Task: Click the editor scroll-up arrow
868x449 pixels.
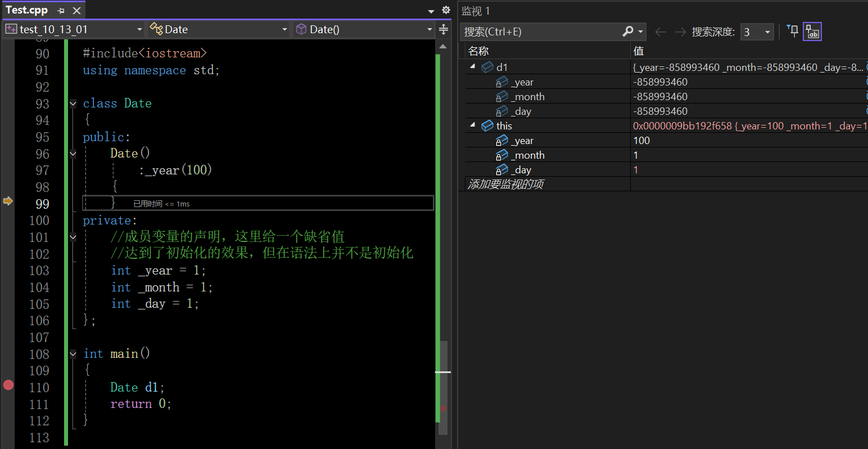Action: [444, 46]
